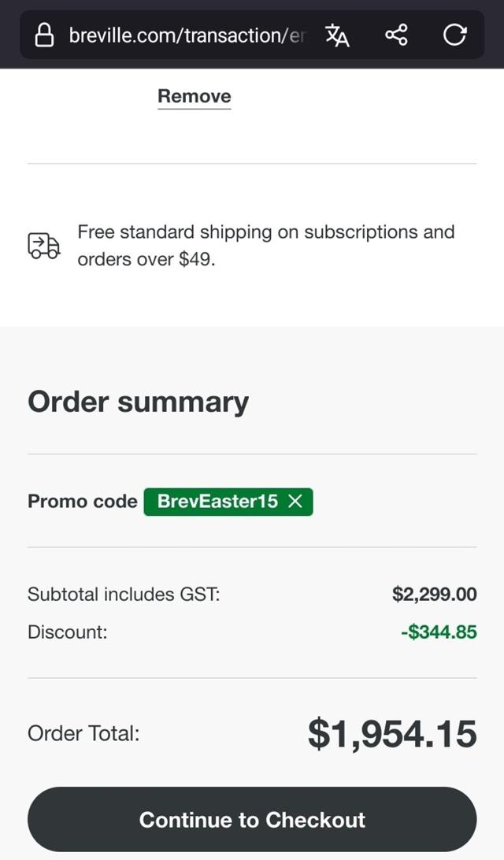504x860 pixels.
Task: Click the Remove link for cart item
Action: click(x=195, y=96)
